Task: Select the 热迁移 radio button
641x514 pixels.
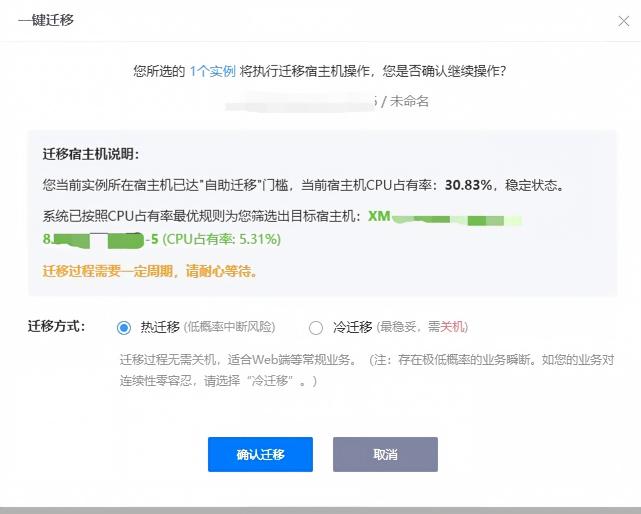Action: tap(124, 328)
